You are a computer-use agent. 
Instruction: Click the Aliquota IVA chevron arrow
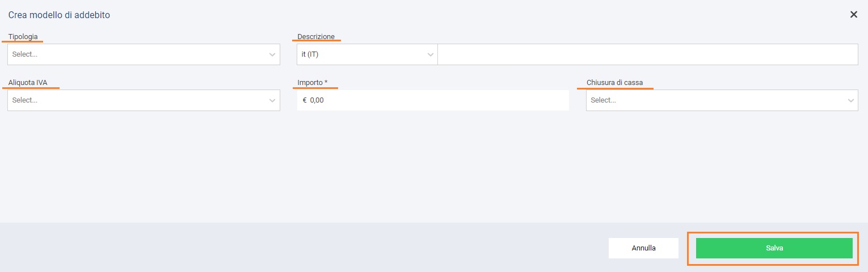(272, 100)
